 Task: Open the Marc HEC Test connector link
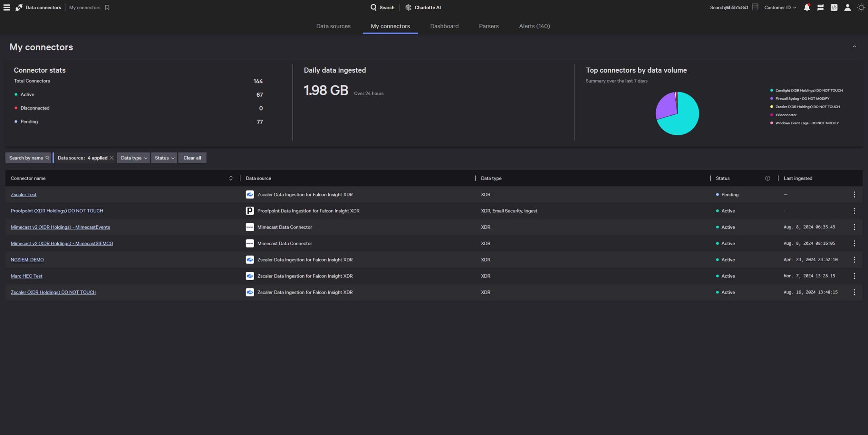[26, 276]
